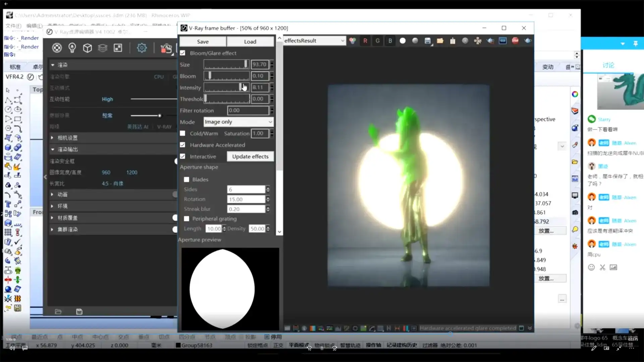
Task: Expand the 相机设置 section
Action: 67,138
